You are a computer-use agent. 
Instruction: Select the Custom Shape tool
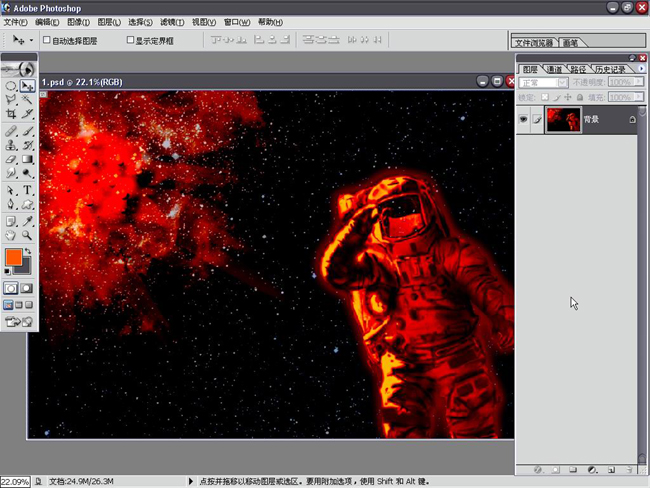[27, 204]
